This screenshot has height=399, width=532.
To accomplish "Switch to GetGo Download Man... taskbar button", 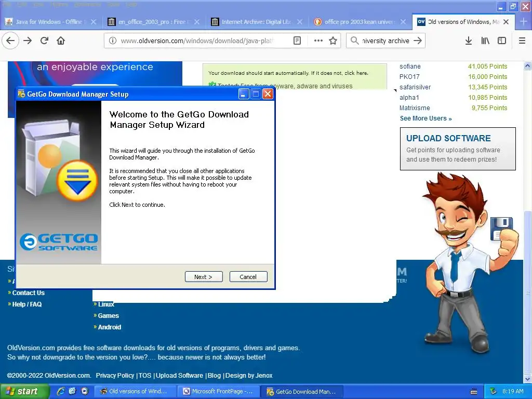I will click(x=302, y=392).
